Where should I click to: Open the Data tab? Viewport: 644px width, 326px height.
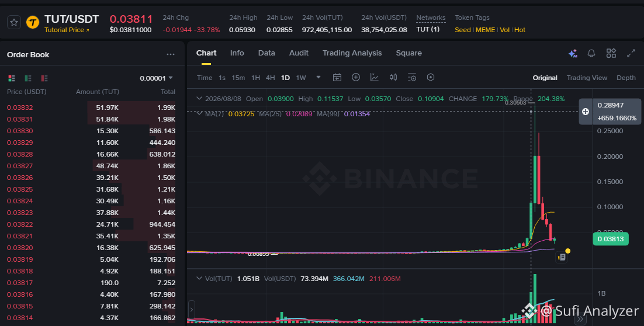point(266,53)
